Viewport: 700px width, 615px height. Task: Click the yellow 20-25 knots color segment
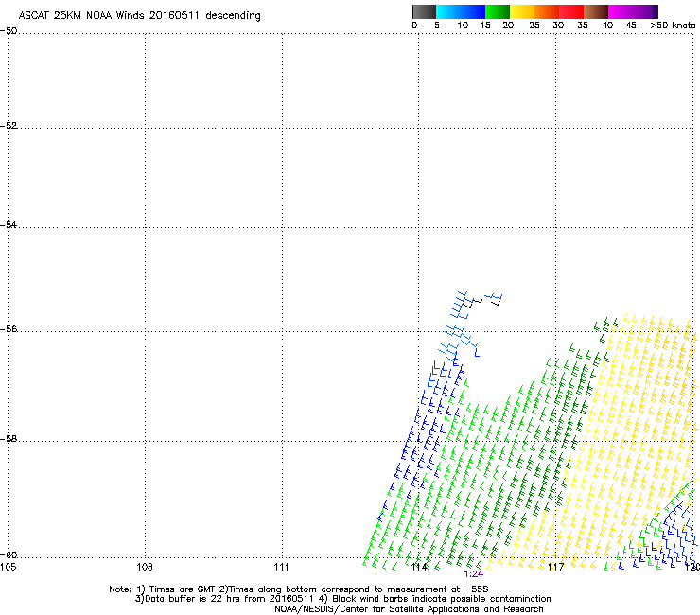pos(522,11)
